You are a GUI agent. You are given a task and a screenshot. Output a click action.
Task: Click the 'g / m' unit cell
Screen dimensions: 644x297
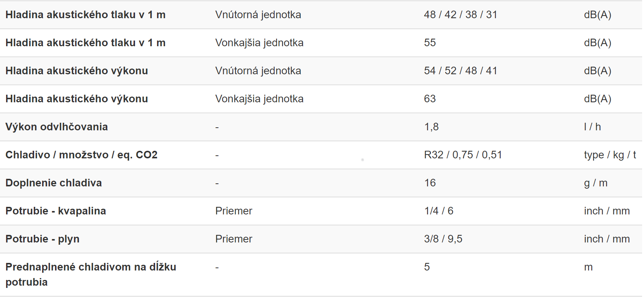595,183
